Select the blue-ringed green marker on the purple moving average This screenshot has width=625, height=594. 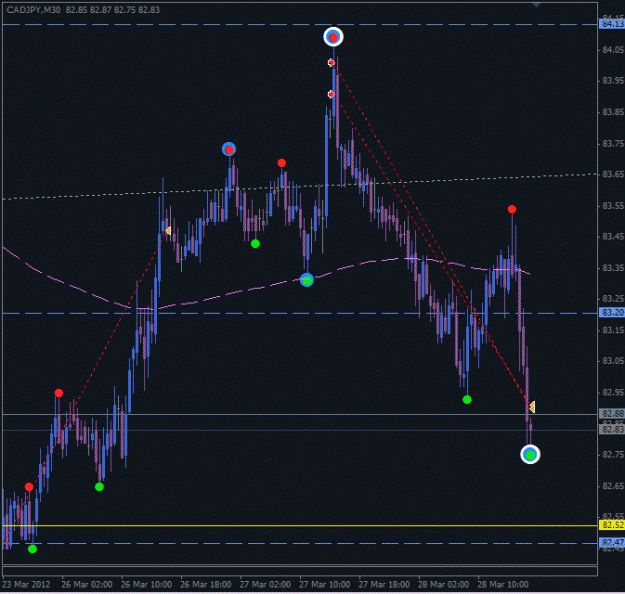(307, 280)
